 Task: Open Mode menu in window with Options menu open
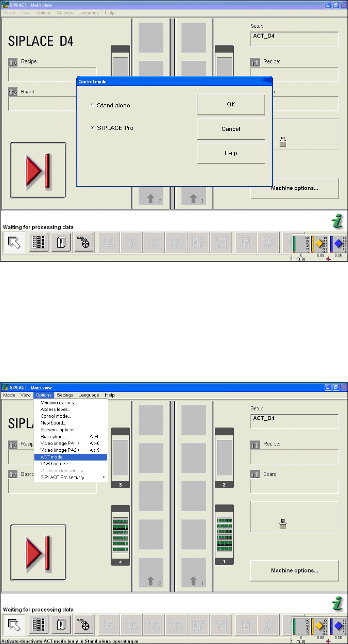tap(9, 395)
